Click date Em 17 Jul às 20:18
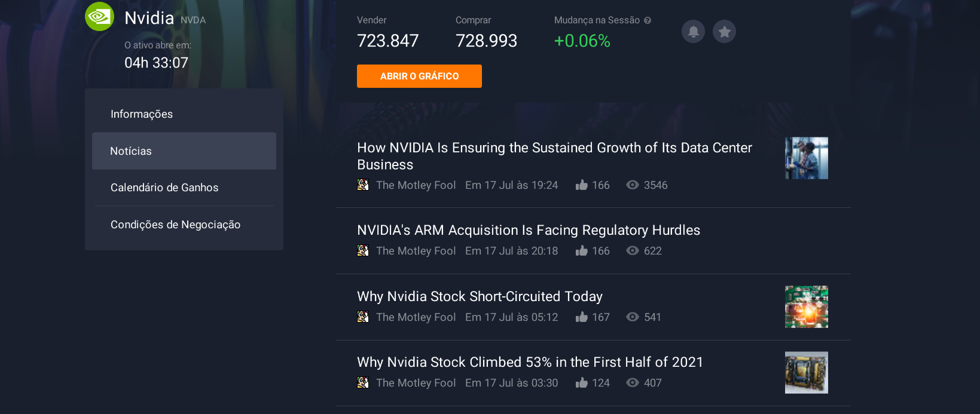980x414 pixels. [x=511, y=251]
